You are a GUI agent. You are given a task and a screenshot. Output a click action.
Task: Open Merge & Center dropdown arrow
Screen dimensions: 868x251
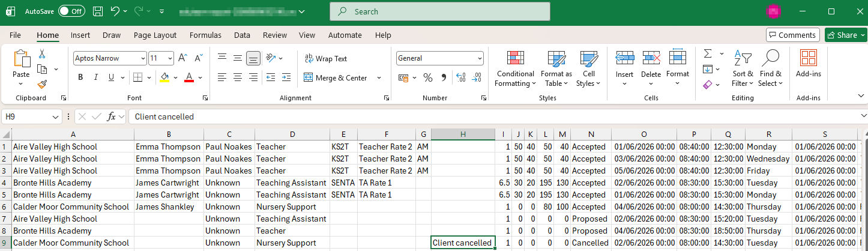pyautogui.click(x=379, y=77)
